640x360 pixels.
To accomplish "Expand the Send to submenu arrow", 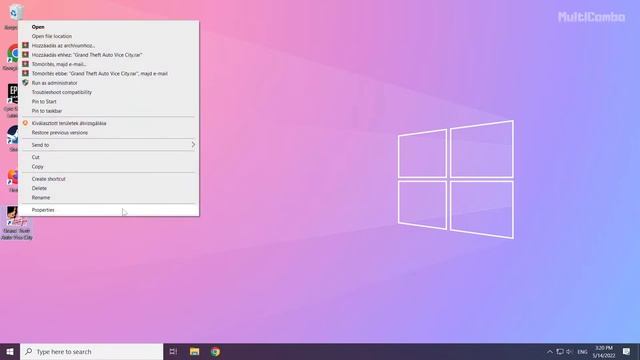I will click(193, 145).
